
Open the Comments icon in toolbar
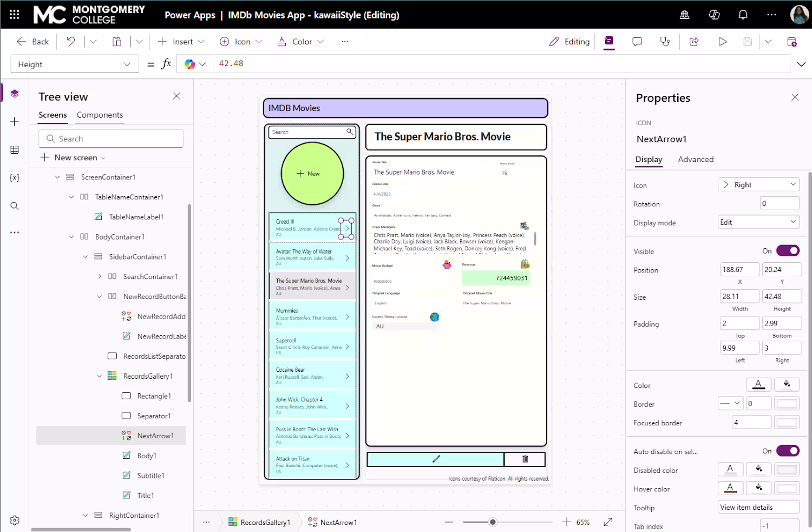pyautogui.click(x=637, y=42)
